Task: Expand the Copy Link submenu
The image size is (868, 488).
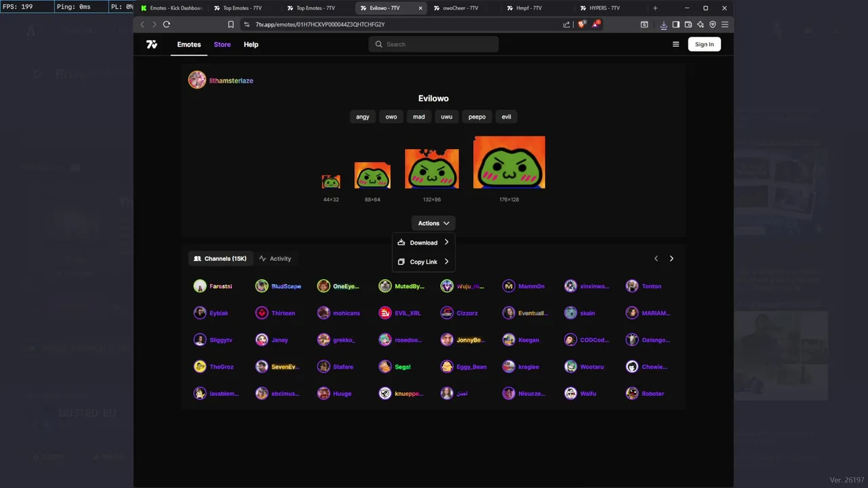Action: click(x=423, y=262)
